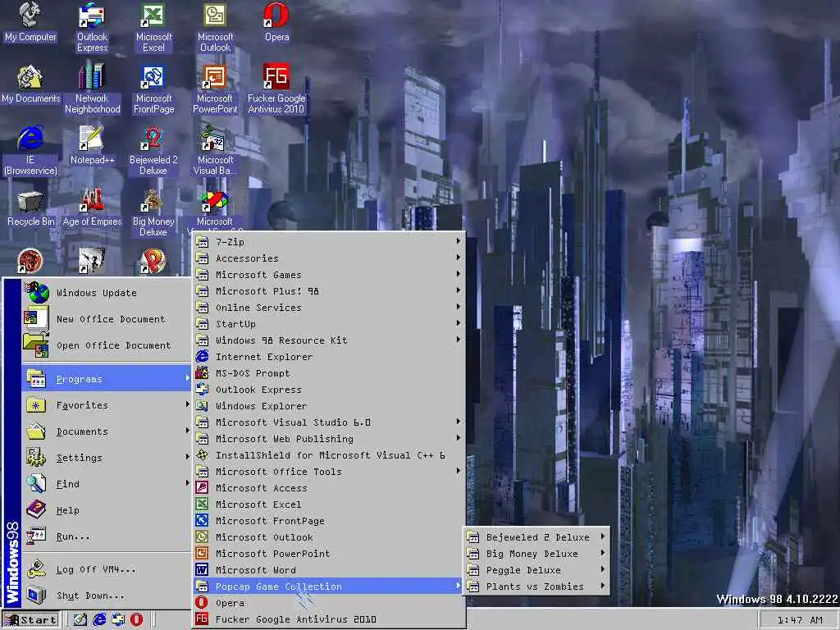Expand Peggle Deluxe submenu folder
The image size is (840, 630).
(x=536, y=570)
